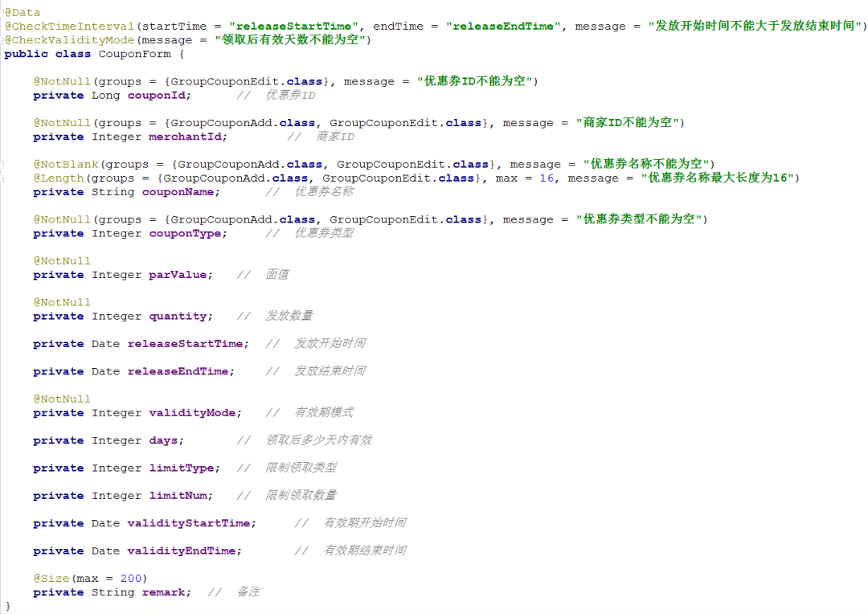Click the comment 有效期开始时间
Screen dimensions: 868x614
coord(365,523)
